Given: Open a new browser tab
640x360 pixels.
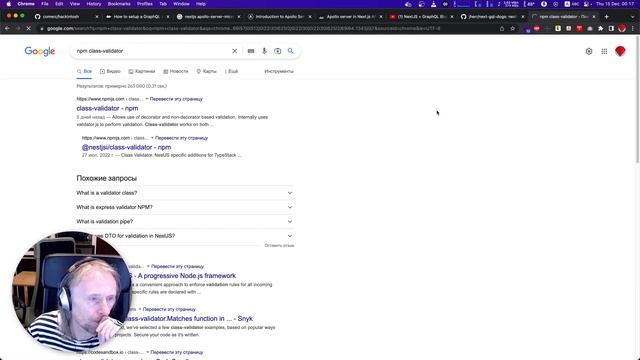Looking at the screenshot, I should point(607,17).
